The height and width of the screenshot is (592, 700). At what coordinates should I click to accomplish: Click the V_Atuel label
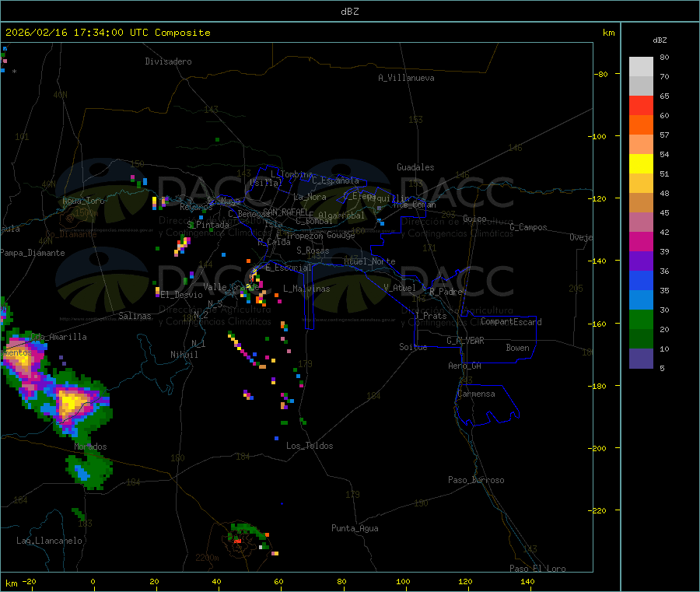[x=400, y=288]
